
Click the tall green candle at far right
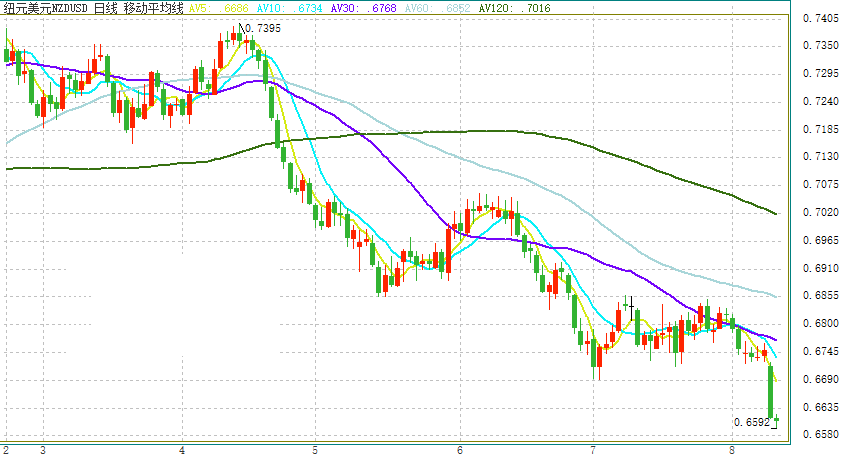click(771, 392)
